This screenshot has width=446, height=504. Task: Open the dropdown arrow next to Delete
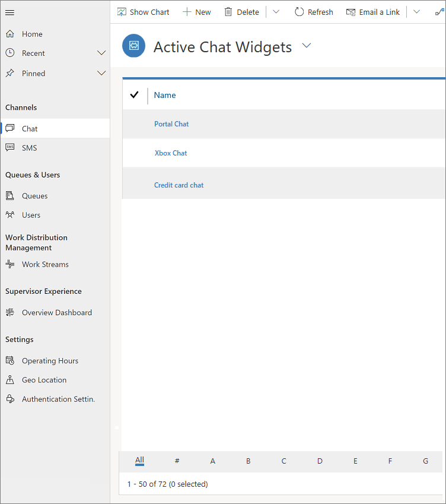(x=276, y=12)
